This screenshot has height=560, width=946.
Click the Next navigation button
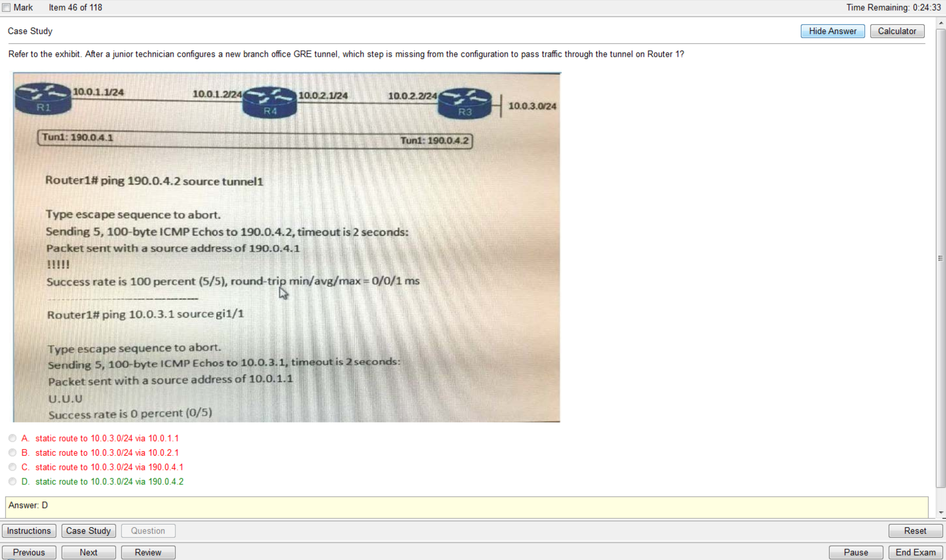click(88, 552)
